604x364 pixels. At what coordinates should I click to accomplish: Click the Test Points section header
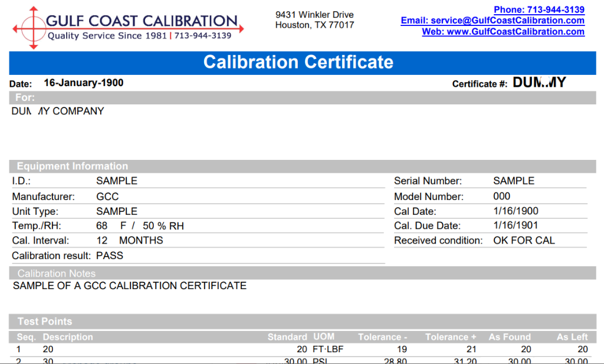pos(45,322)
